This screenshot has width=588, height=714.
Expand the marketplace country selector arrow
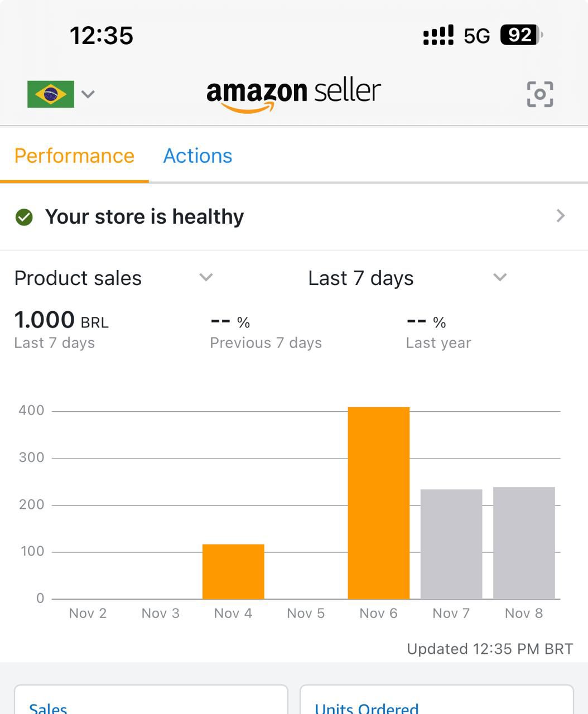click(88, 94)
